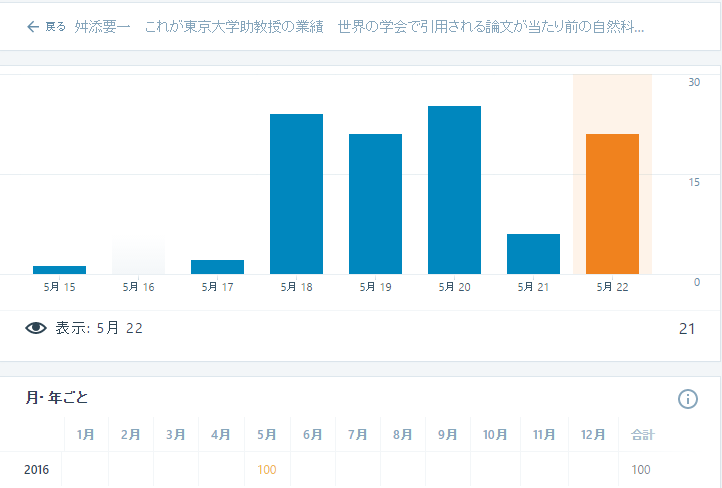Click the 2016 year row label
This screenshot has height=488, width=722.
pyautogui.click(x=36, y=469)
